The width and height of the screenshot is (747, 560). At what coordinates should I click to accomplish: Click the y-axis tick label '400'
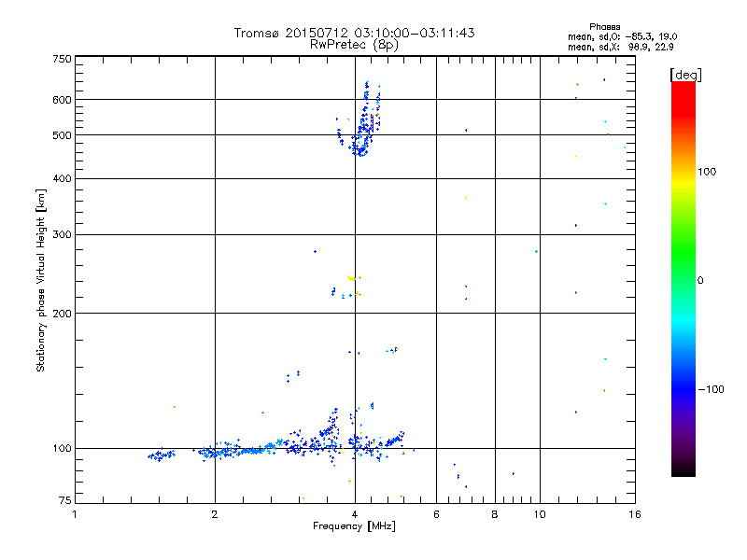coord(62,179)
